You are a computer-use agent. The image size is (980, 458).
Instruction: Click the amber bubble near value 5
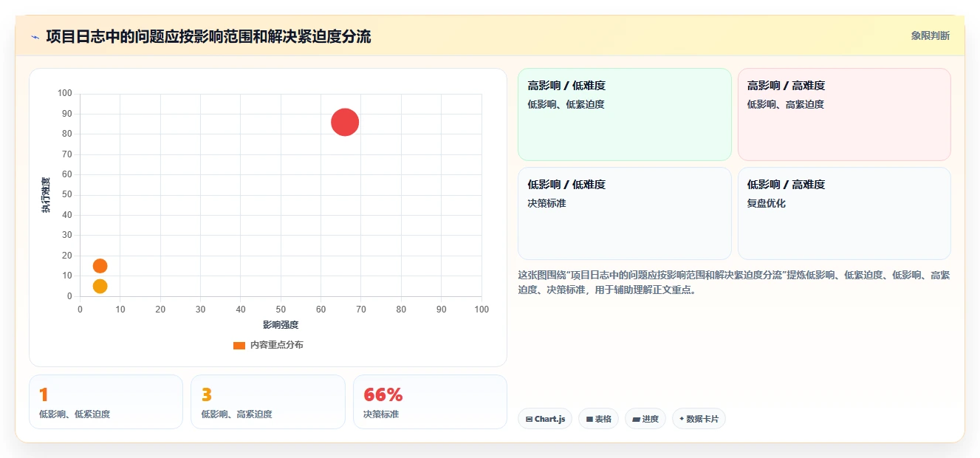click(x=100, y=286)
